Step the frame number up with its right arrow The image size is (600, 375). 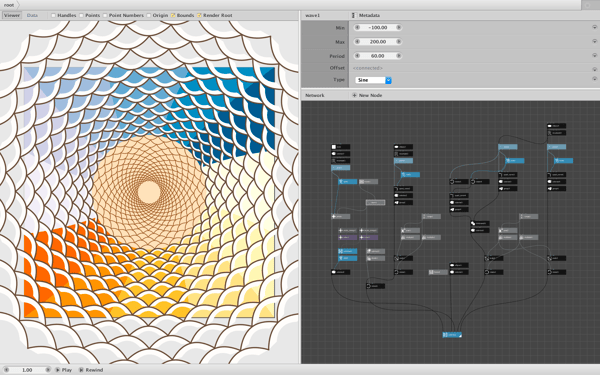(48, 370)
